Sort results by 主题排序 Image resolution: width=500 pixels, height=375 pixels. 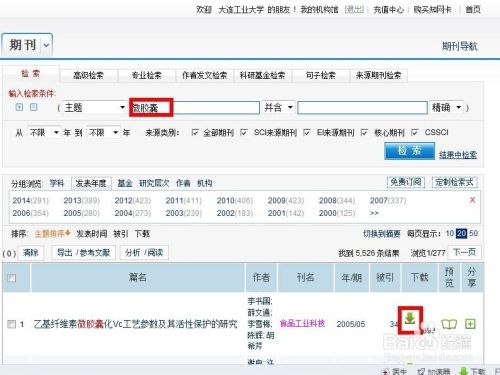click(x=52, y=234)
